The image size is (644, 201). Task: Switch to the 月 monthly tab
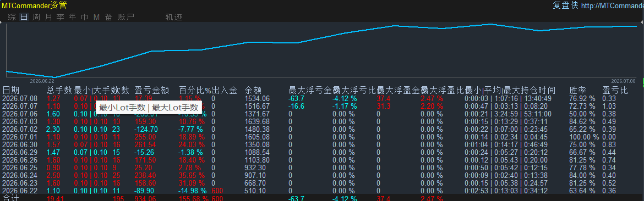pos(48,17)
